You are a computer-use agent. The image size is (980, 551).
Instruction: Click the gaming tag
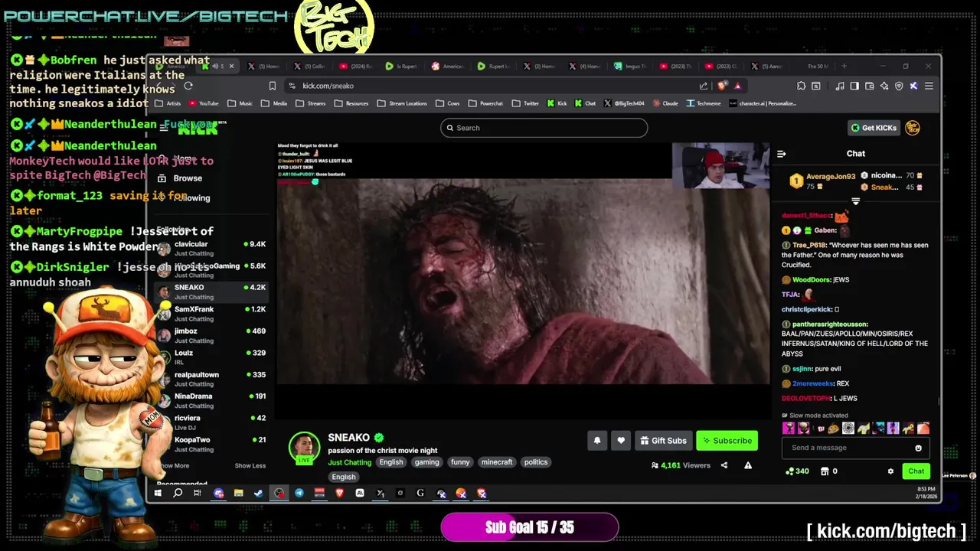point(427,462)
